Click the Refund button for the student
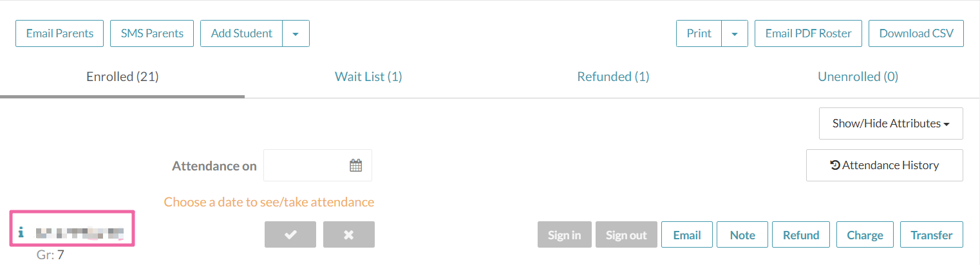The width and height of the screenshot is (980, 265). [x=800, y=235]
